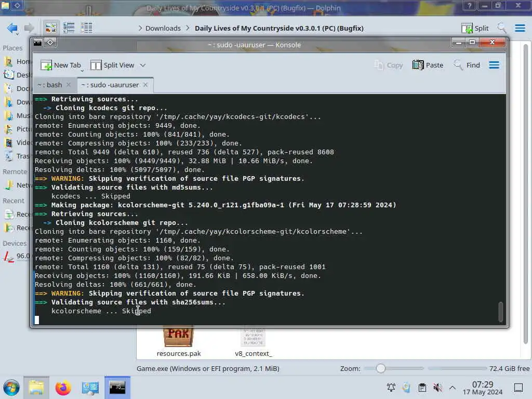This screenshot has width=532, height=399.
Task: Toggle the Dolphin title bar pin icon
Action: [x=17, y=5]
